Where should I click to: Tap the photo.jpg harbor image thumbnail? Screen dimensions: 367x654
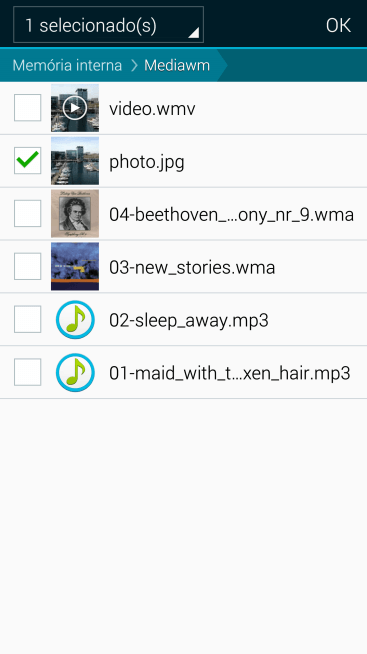click(x=75, y=161)
